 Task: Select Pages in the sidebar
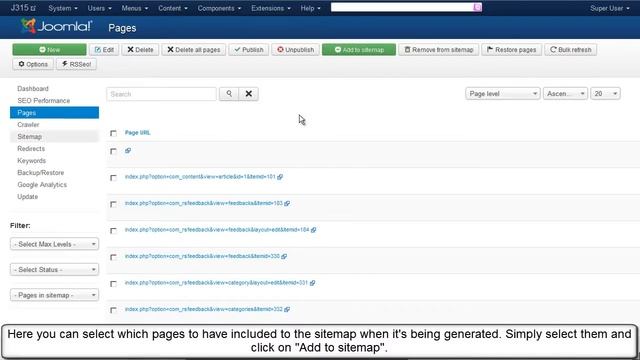(x=54, y=113)
